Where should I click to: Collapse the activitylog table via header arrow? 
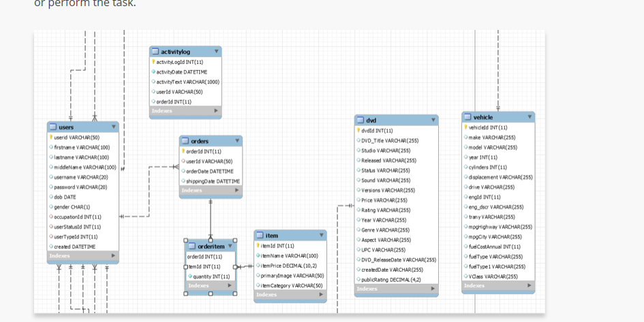click(217, 51)
